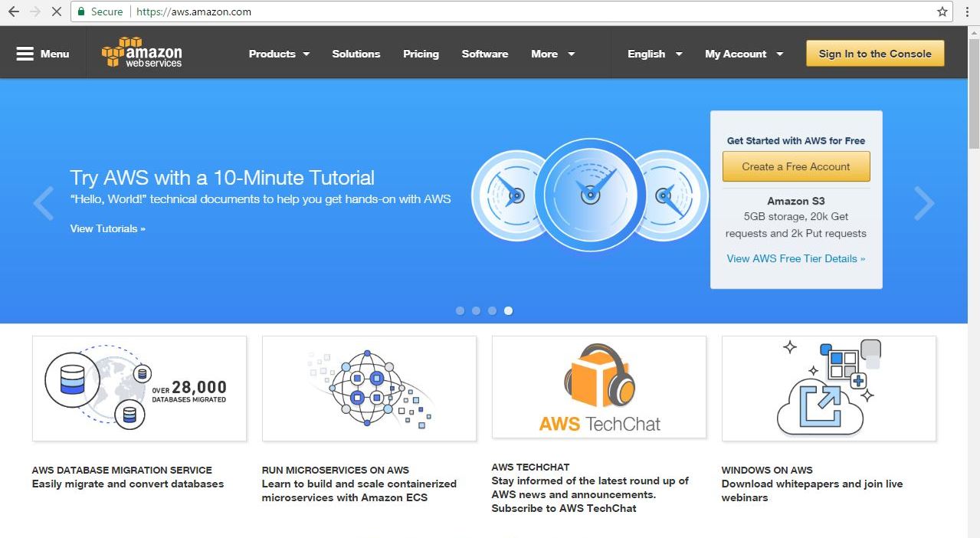This screenshot has width=980, height=538.
Task: Bookmark this page with the star icon
Action: [x=942, y=11]
